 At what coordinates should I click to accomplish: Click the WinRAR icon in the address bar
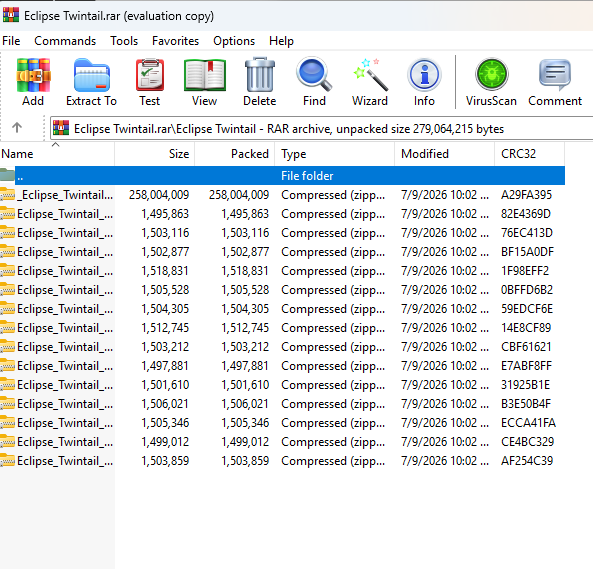tap(61, 128)
